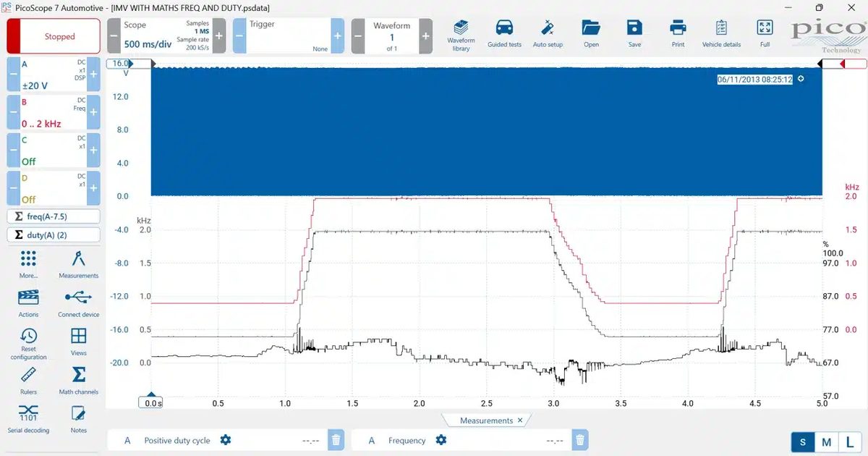
Task: Click Channel C plus button
Action: coord(93,150)
